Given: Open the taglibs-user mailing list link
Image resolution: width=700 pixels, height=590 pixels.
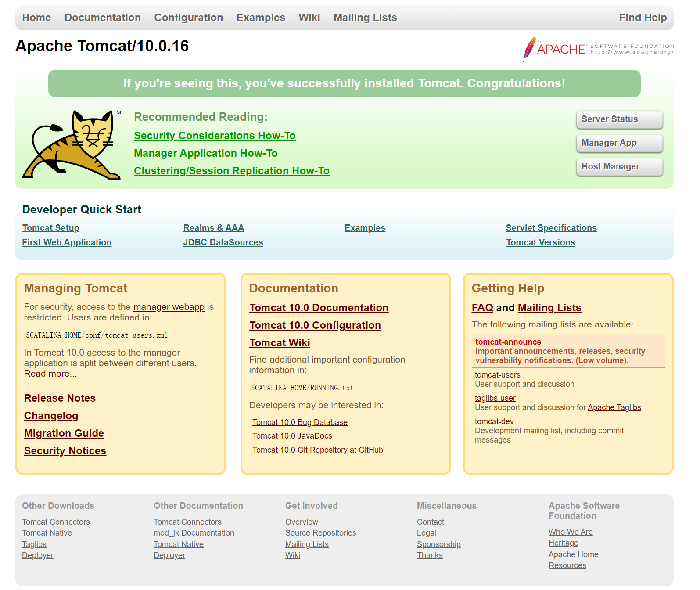Looking at the screenshot, I should pyautogui.click(x=495, y=398).
